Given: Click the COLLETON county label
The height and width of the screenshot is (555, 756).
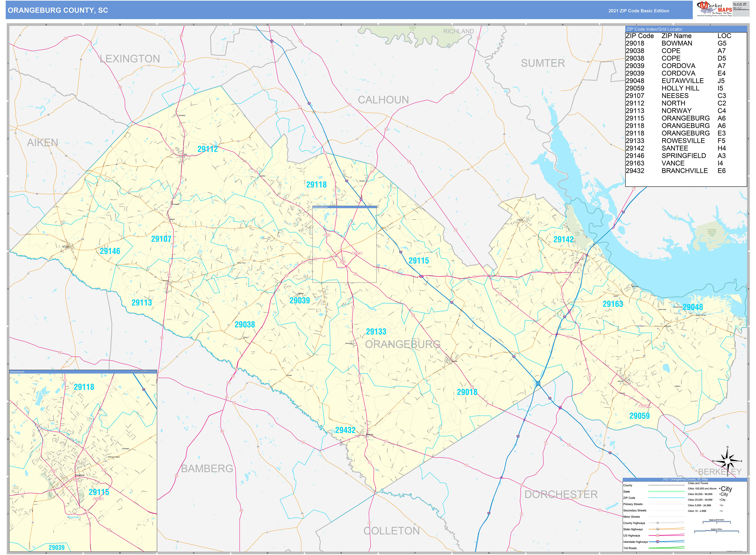Looking at the screenshot, I should pos(391,531).
